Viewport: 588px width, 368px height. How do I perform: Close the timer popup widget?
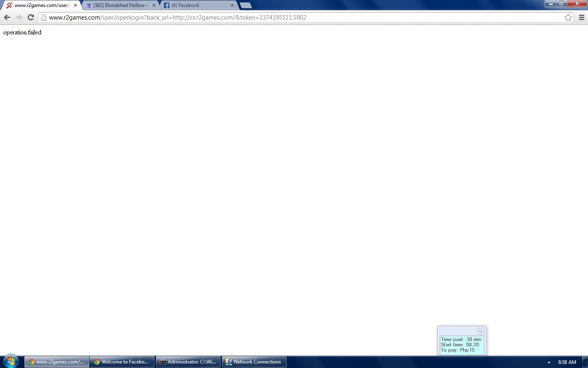point(481,331)
